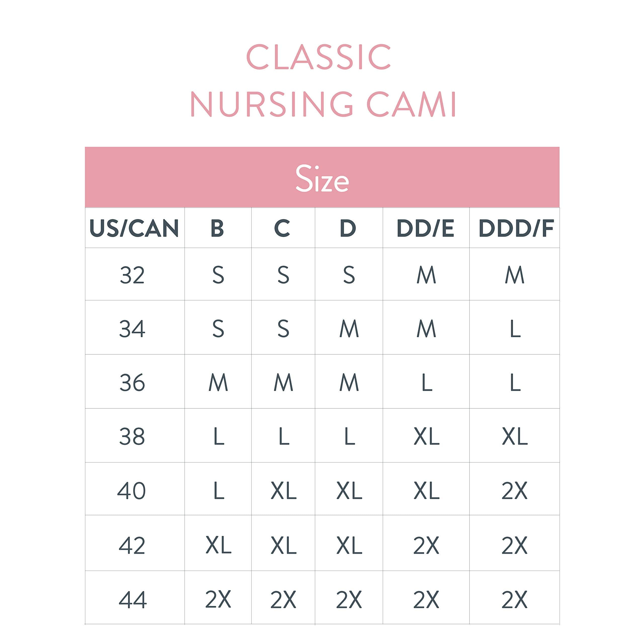Click the band size 32 row label

tap(132, 275)
